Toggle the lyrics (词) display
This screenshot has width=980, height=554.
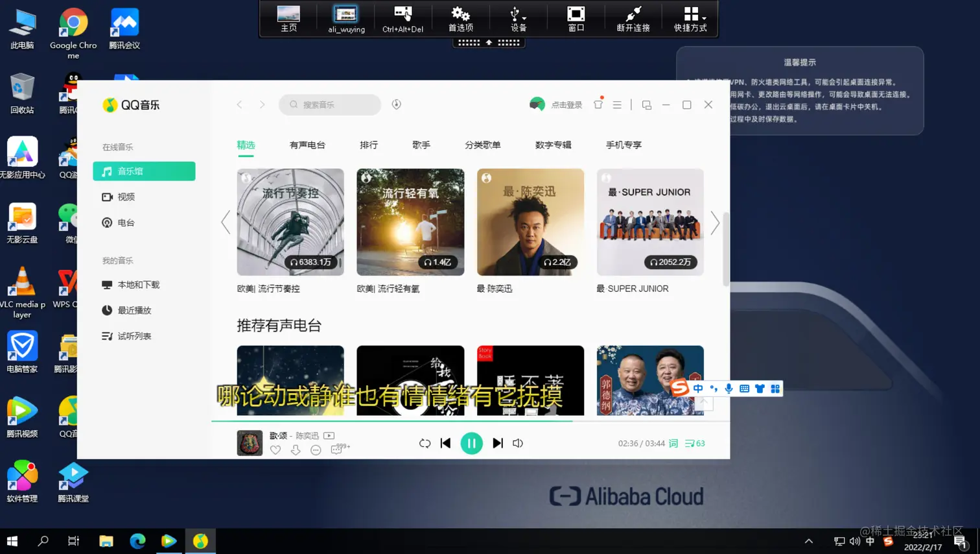coord(673,443)
